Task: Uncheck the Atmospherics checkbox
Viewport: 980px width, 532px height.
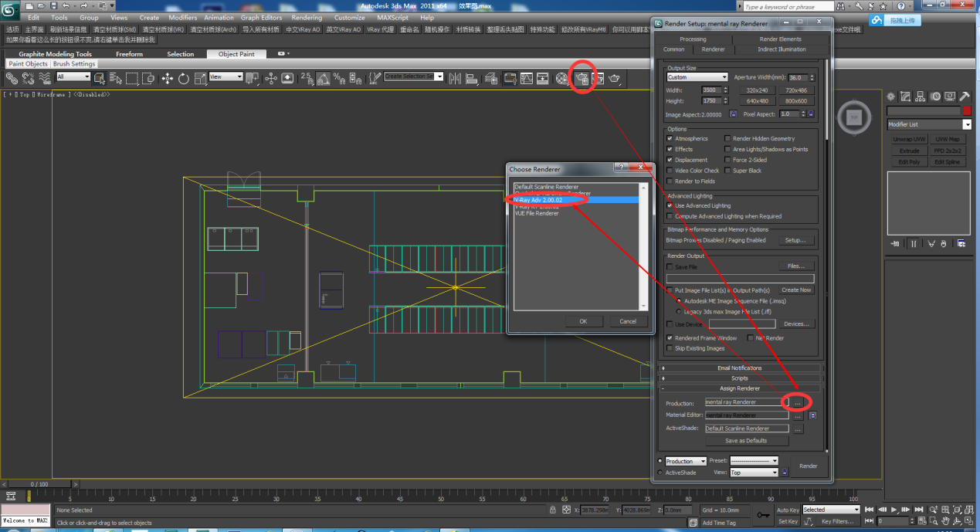Action: pos(669,139)
